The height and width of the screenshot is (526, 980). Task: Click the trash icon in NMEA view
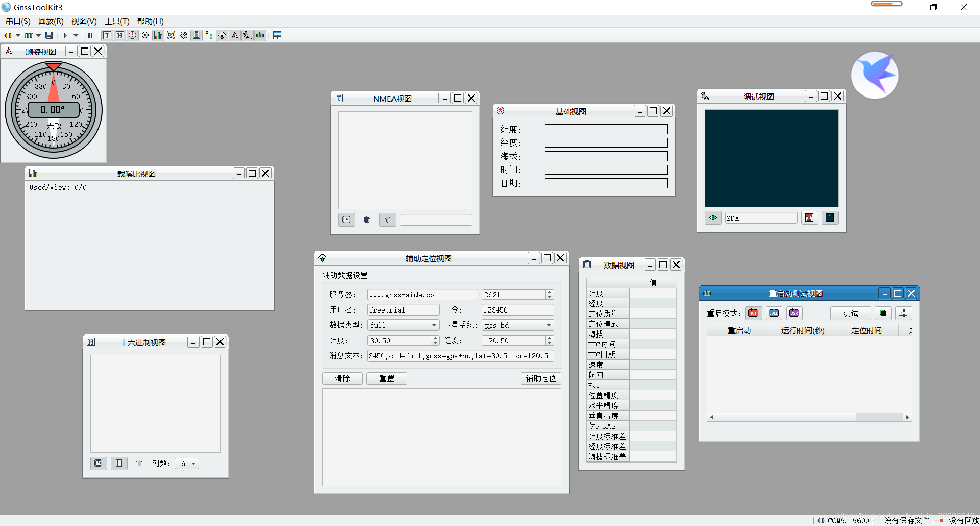click(x=366, y=220)
